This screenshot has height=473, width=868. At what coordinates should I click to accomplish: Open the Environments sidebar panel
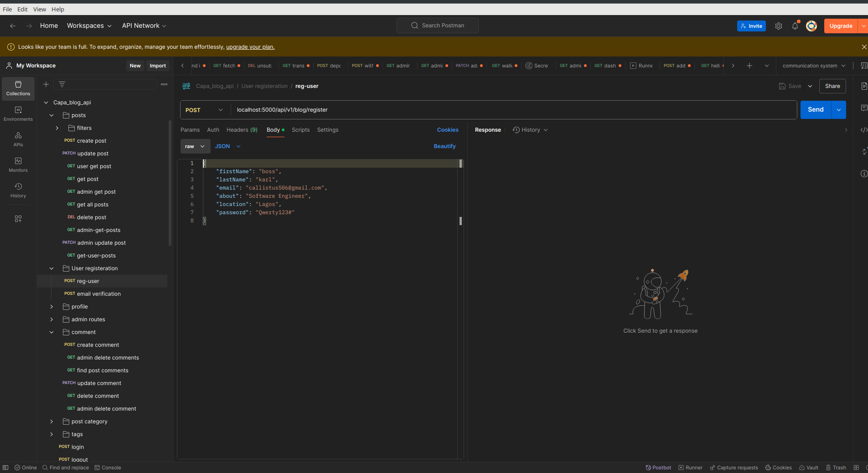coord(18,114)
